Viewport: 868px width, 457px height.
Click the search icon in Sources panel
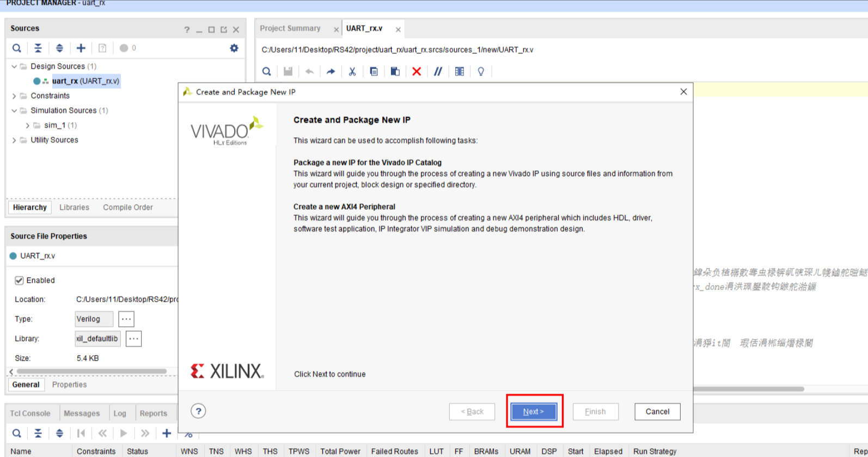[x=17, y=48]
